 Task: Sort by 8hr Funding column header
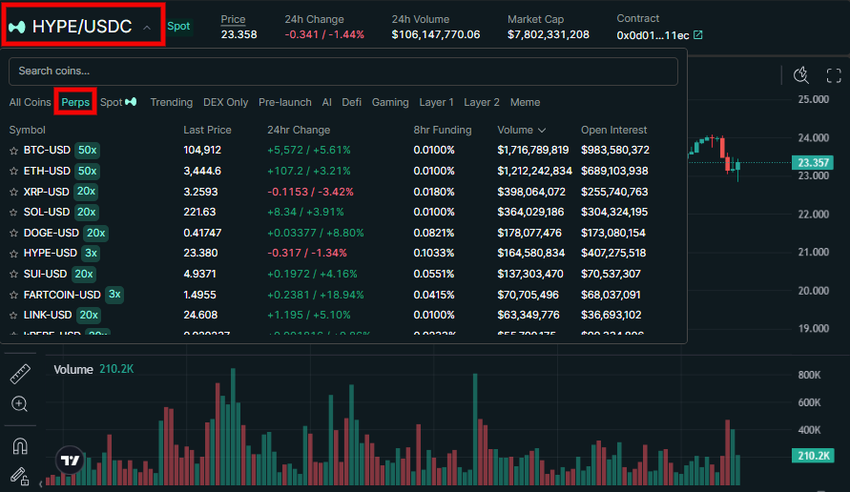pos(442,130)
